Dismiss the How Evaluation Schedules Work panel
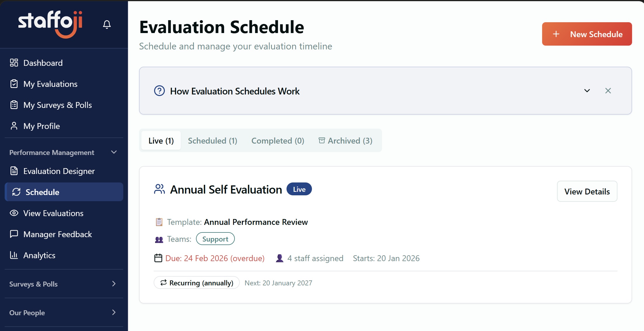The width and height of the screenshot is (644, 331). tap(608, 91)
